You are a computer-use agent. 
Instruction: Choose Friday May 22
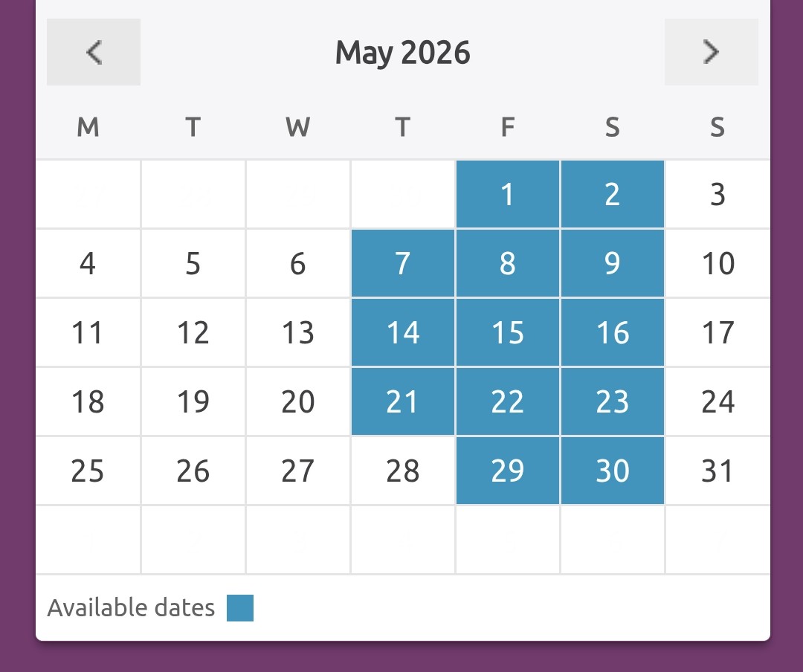click(x=507, y=401)
